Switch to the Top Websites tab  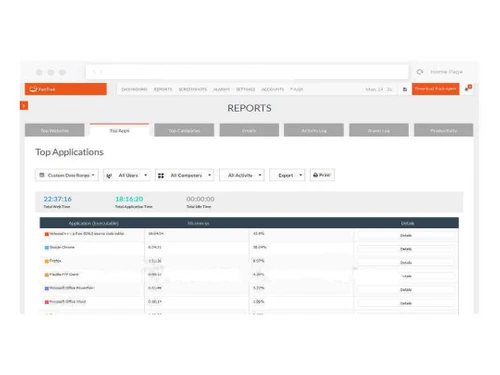[x=55, y=130]
